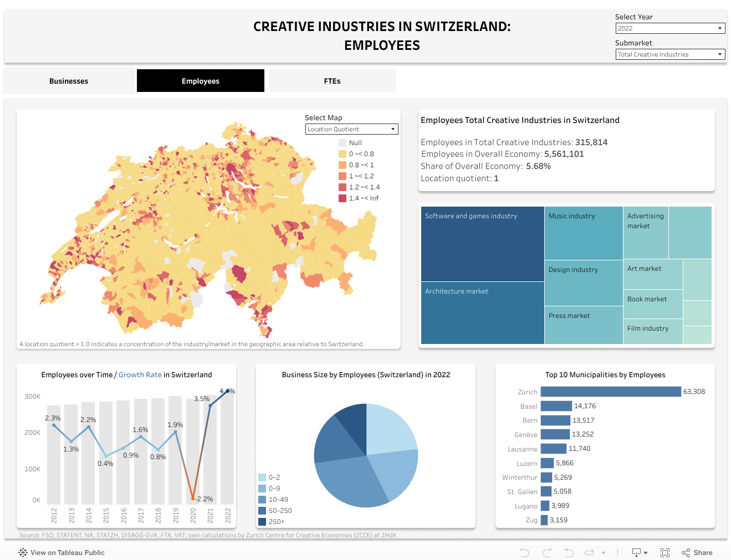Select Software and games industry treemap tile
The width and height of the screenshot is (731, 560).
[x=482, y=244]
